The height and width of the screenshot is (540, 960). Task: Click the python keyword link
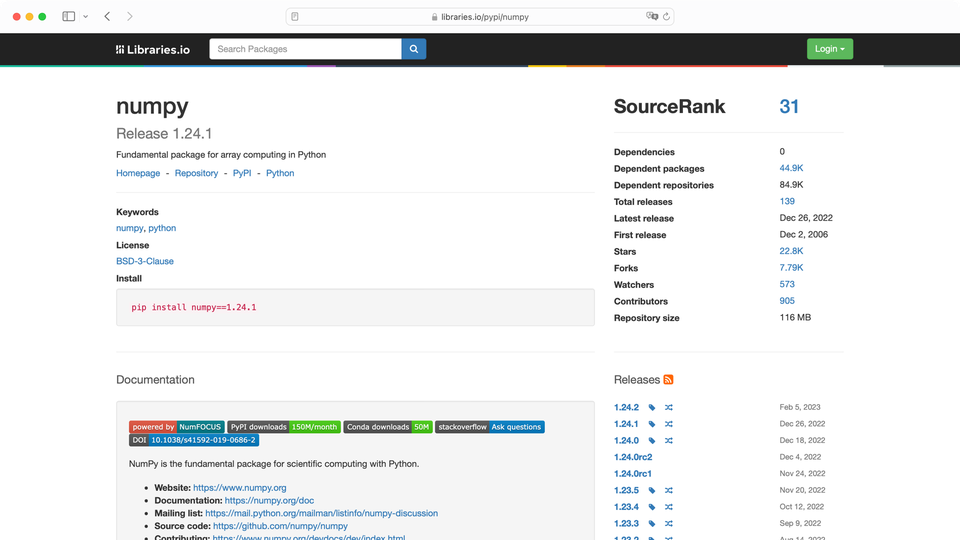pos(162,228)
